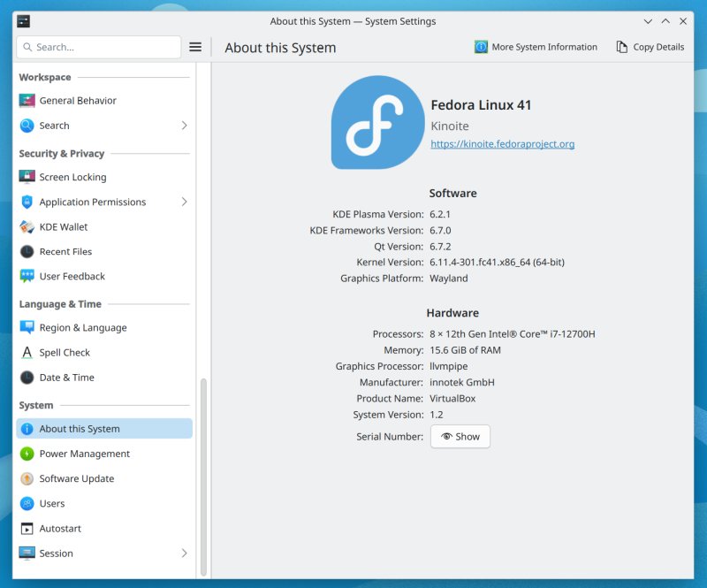Open the Autostart settings page

point(104,529)
